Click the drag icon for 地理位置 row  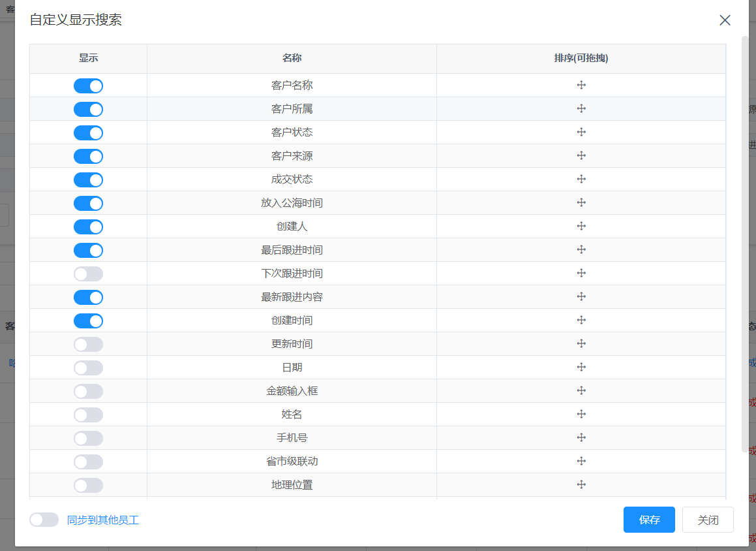(x=581, y=485)
